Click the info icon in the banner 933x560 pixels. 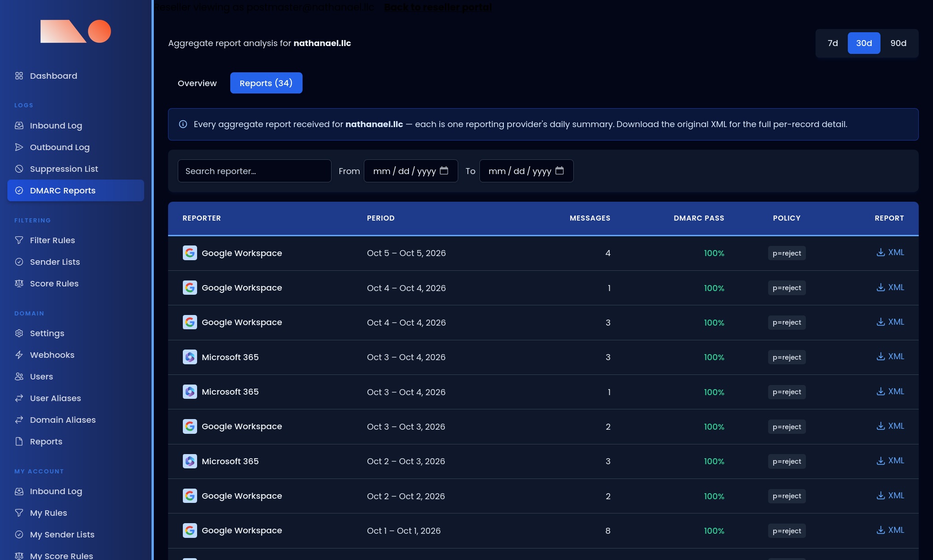pyautogui.click(x=183, y=124)
